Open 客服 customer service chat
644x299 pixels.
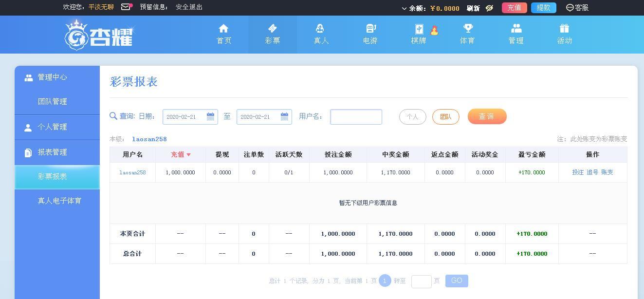click(x=577, y=8)
